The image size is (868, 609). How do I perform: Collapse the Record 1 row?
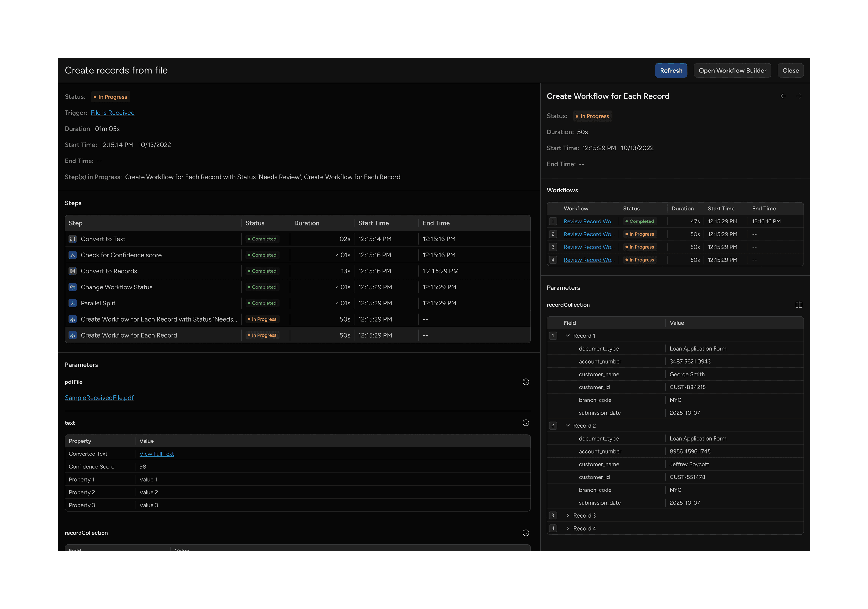point(567,336)
